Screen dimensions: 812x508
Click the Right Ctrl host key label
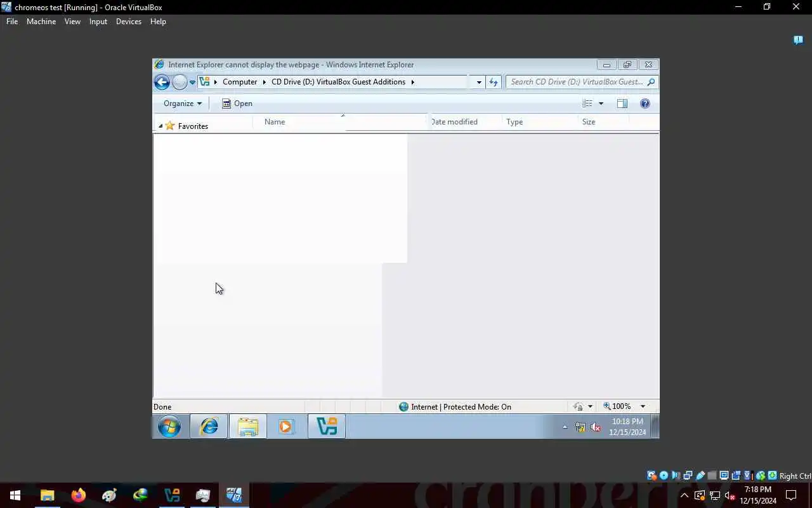pos(795,476)
